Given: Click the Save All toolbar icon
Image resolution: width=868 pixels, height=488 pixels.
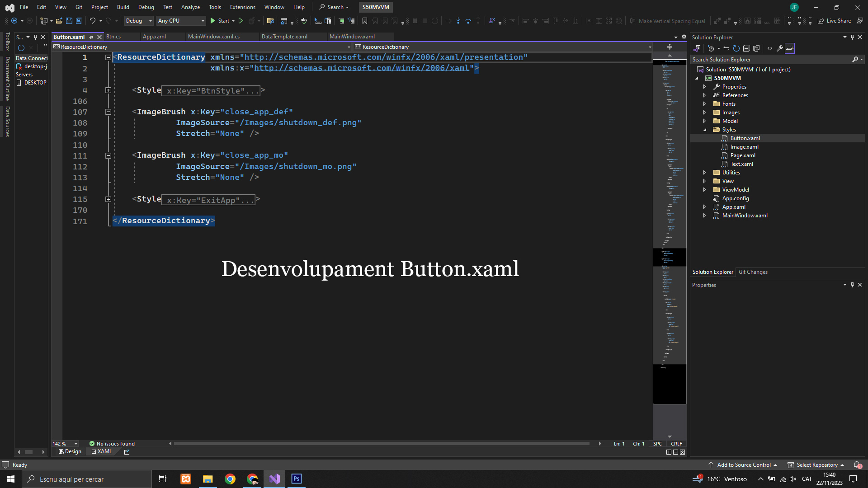Looking at the screenshot, I should (79, 21).
